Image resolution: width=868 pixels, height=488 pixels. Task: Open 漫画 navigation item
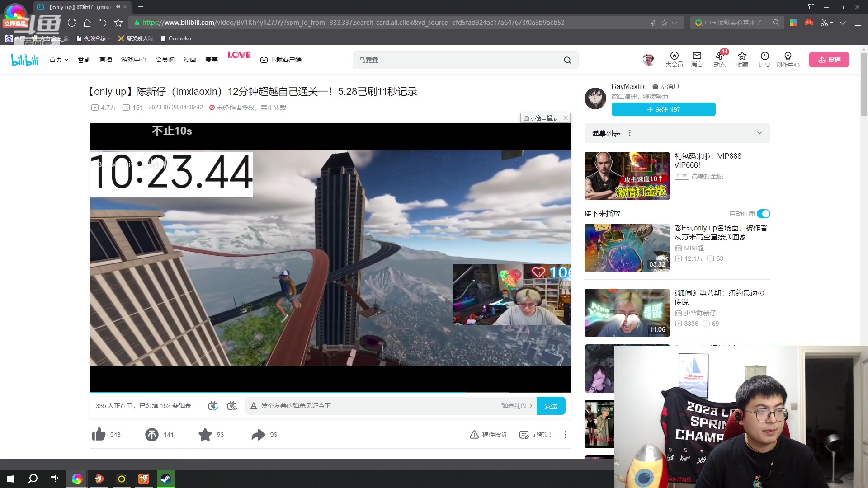190,60
